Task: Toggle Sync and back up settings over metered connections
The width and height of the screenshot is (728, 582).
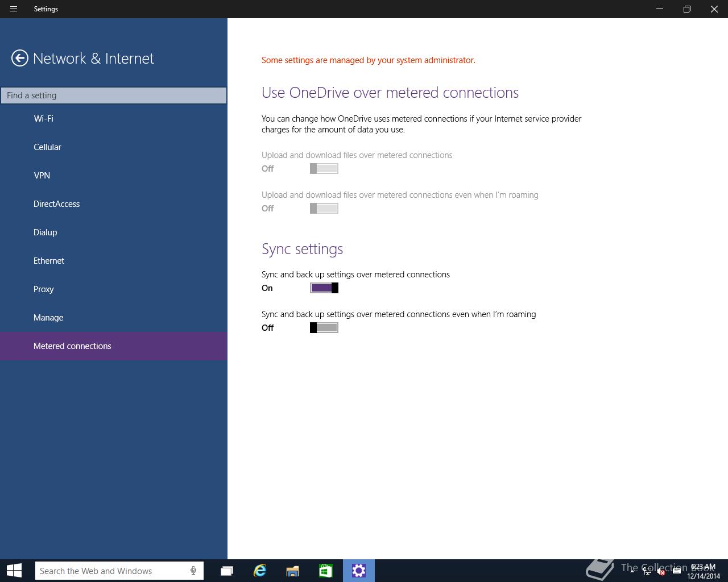Action: click(x=324, y=288)
